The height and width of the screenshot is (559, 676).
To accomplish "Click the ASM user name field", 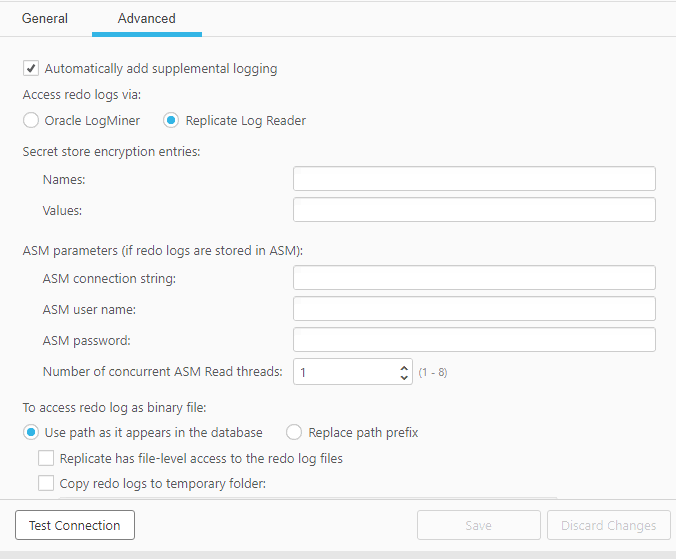I will tap(474, 309).
